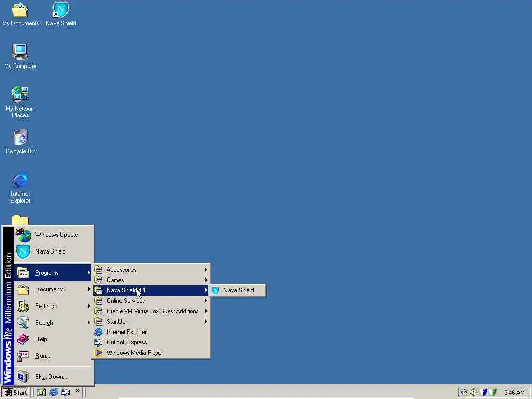Open the Documents Start menu entry

click(54, 289)
